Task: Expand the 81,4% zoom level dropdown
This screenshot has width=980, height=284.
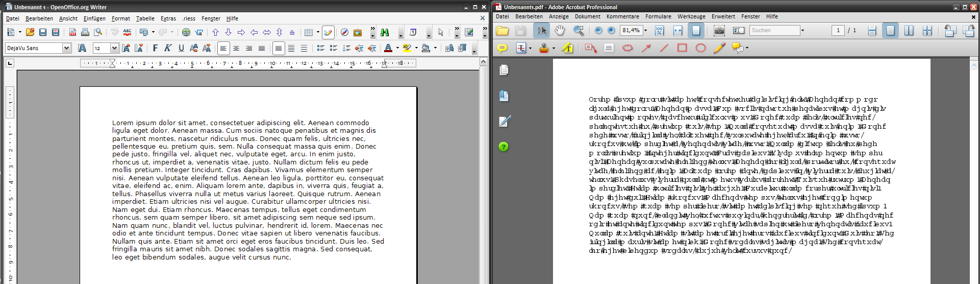Action: coord(645,31)
